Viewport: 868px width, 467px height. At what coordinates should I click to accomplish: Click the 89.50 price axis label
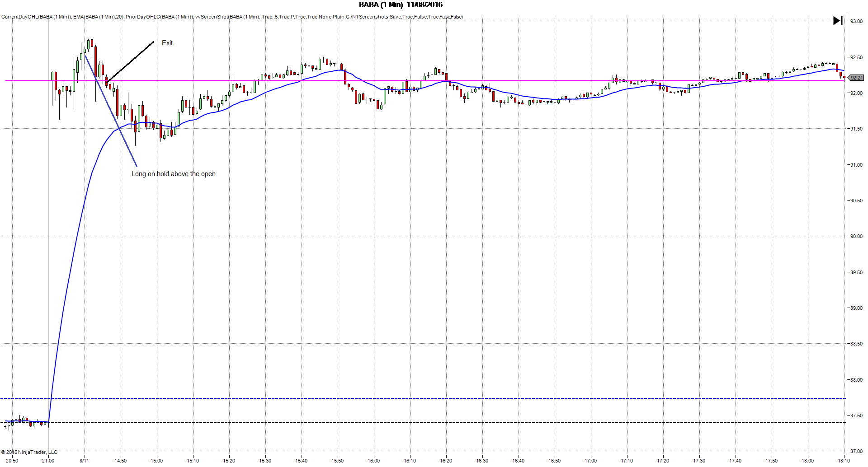tap(856, 272)
